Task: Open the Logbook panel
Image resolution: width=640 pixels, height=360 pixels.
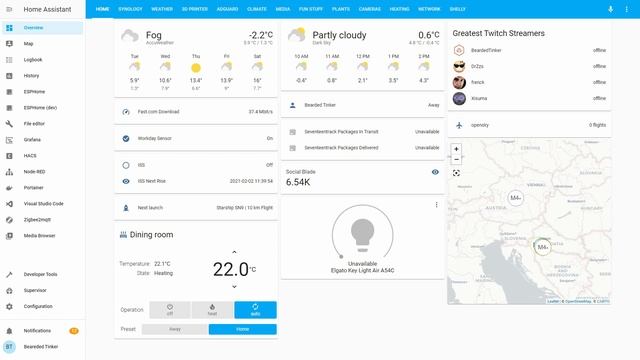Action: 42,60
